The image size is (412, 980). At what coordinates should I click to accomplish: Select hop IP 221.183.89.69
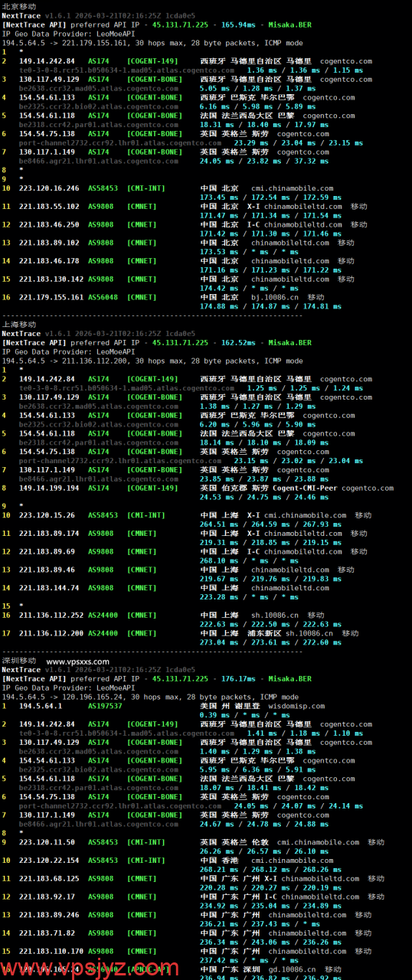47,551
